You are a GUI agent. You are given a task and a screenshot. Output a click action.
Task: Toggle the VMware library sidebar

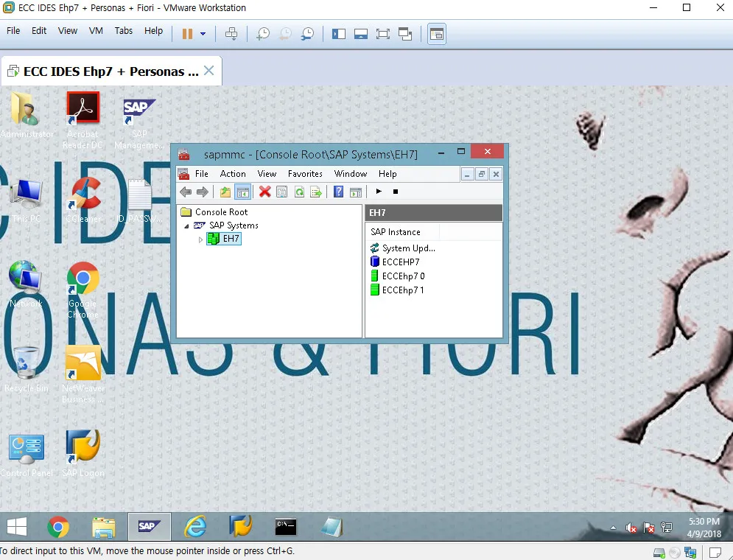338,34
